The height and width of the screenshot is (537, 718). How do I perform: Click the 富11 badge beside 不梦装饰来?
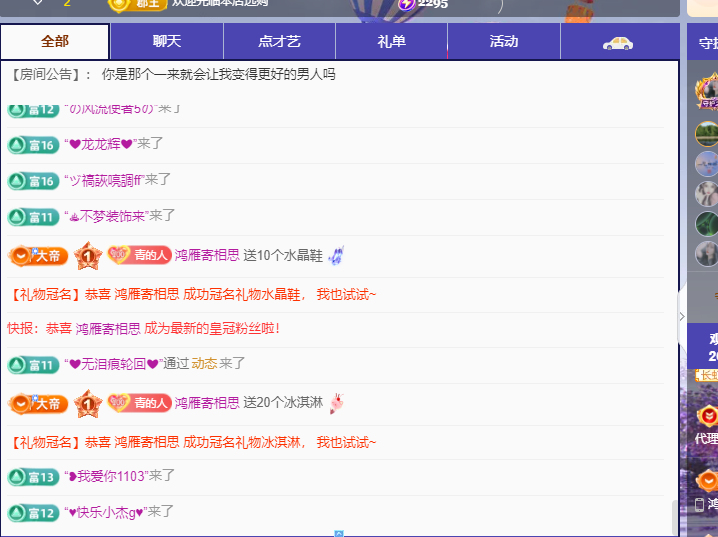(x=33, y=217)
